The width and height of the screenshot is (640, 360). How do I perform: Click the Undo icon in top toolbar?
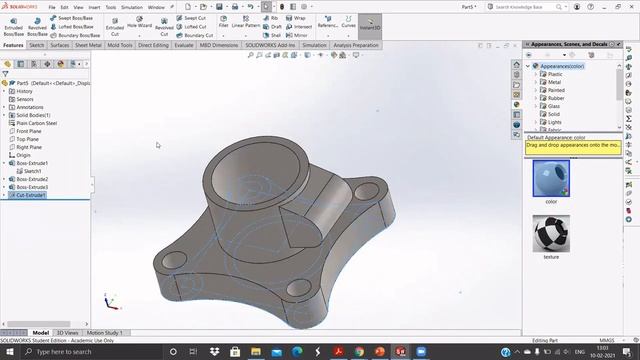coord(250,7)
